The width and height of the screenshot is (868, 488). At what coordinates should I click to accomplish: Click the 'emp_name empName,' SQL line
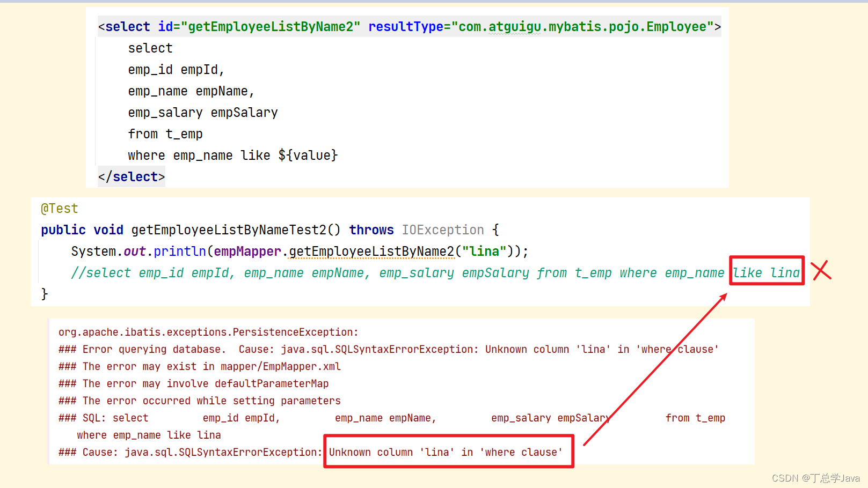coord(191,91)
